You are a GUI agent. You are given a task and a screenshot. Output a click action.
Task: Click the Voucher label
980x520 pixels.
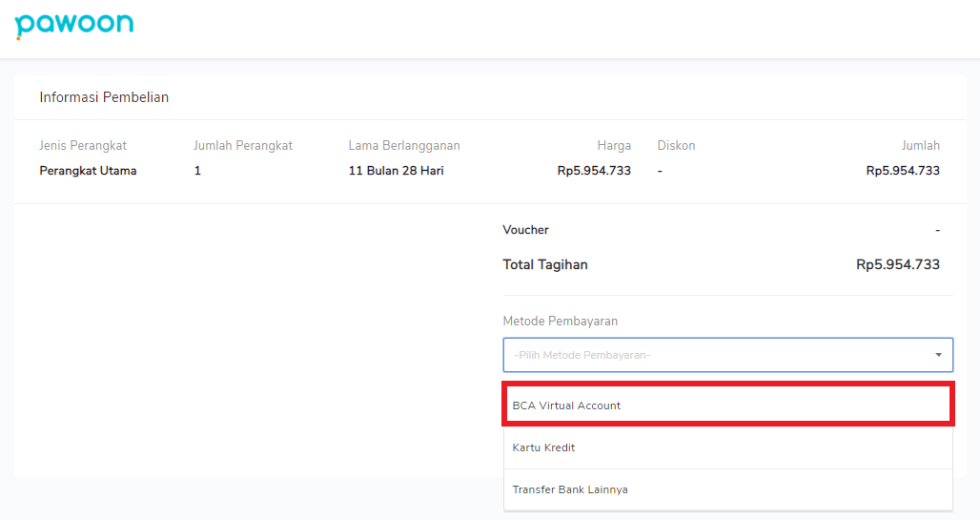(525, 230)
